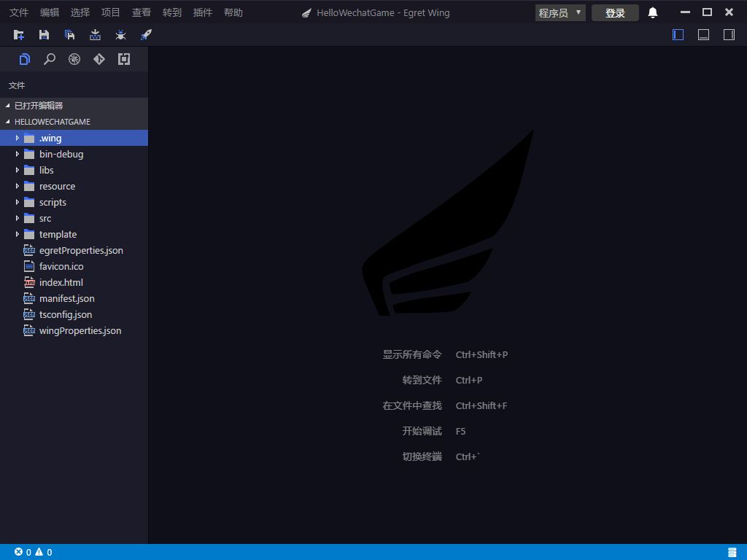Click the 登录 login button
The width and height of the screenshot is (747, 560).
(x=615, y=13)
